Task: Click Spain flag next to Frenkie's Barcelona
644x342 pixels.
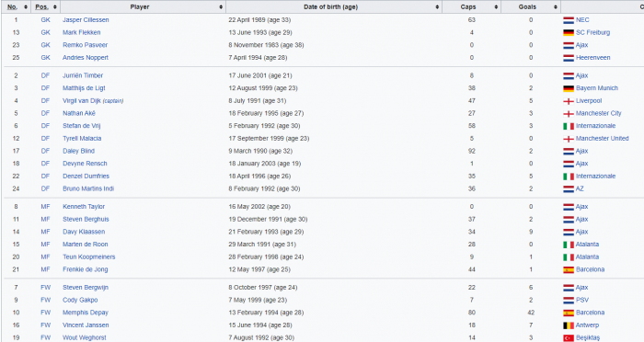Action: pyautogui.click(x=569, y=269)
